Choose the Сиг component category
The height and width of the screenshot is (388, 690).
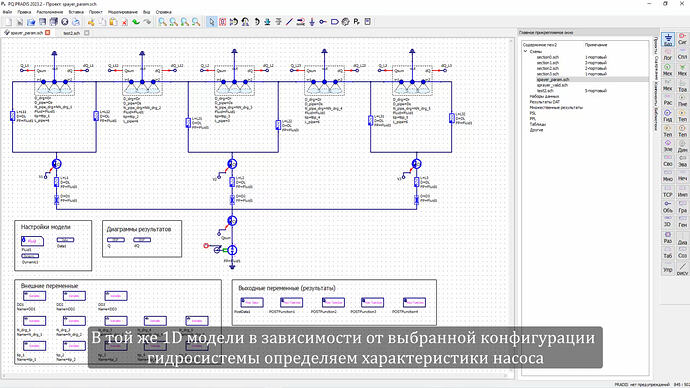click(x=683, y=39)
